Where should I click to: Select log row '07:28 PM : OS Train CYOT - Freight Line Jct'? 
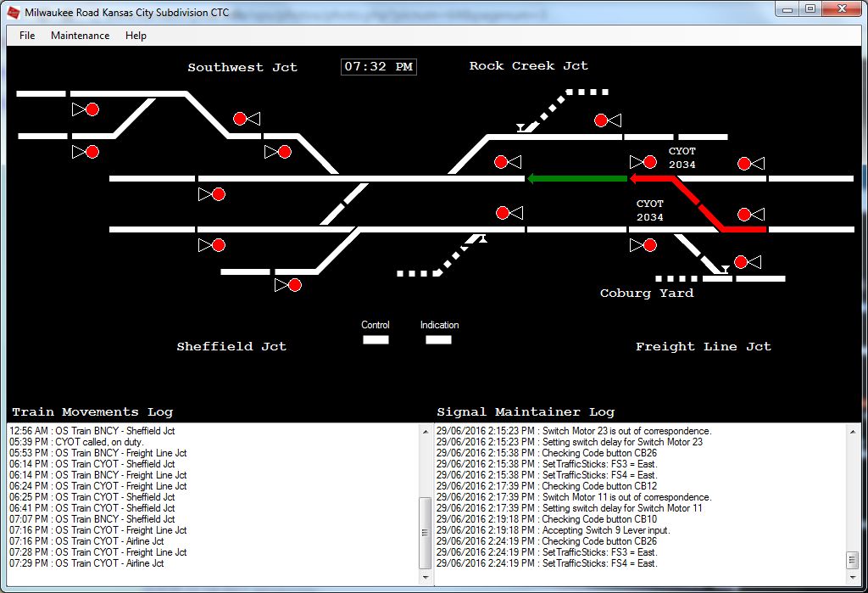[98, 552]
